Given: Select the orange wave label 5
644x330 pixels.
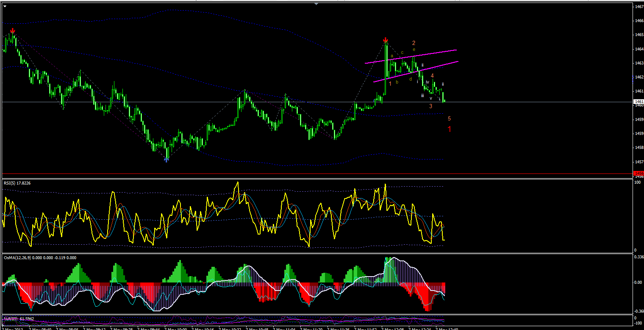Looking at the screenshot, I should coord(449,119).
